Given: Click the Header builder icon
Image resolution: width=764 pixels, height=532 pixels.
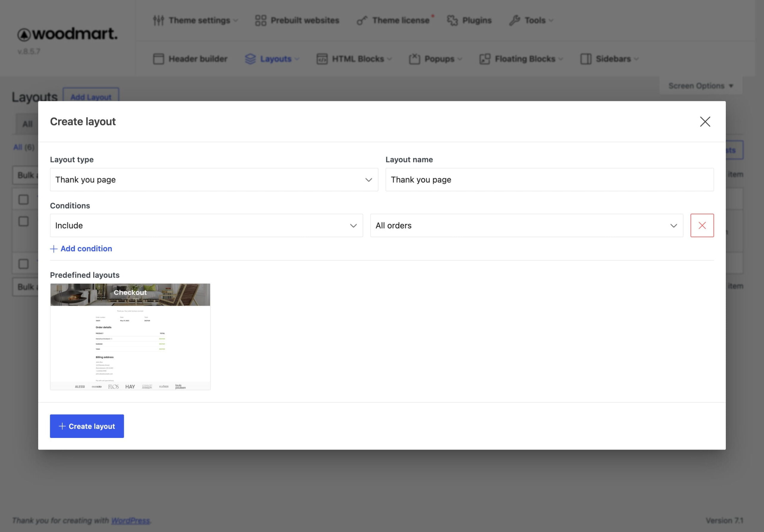Looking at the screenshot, I should [158, 59].
